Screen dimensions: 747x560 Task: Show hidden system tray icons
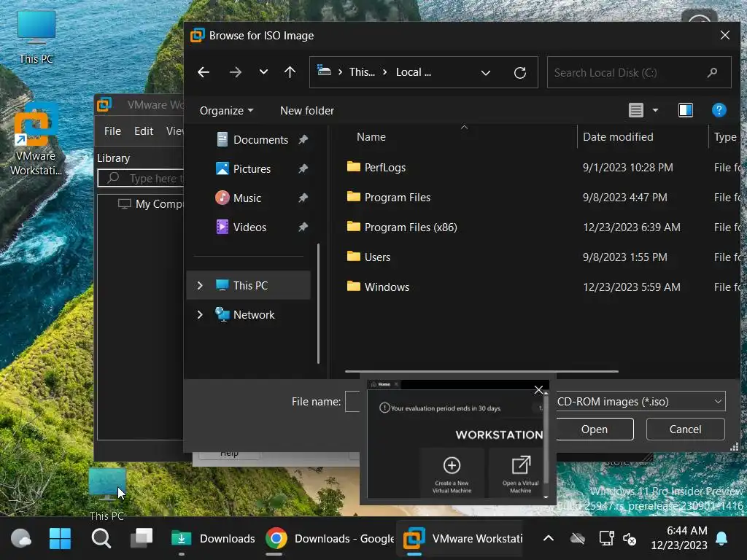point(549,539)
